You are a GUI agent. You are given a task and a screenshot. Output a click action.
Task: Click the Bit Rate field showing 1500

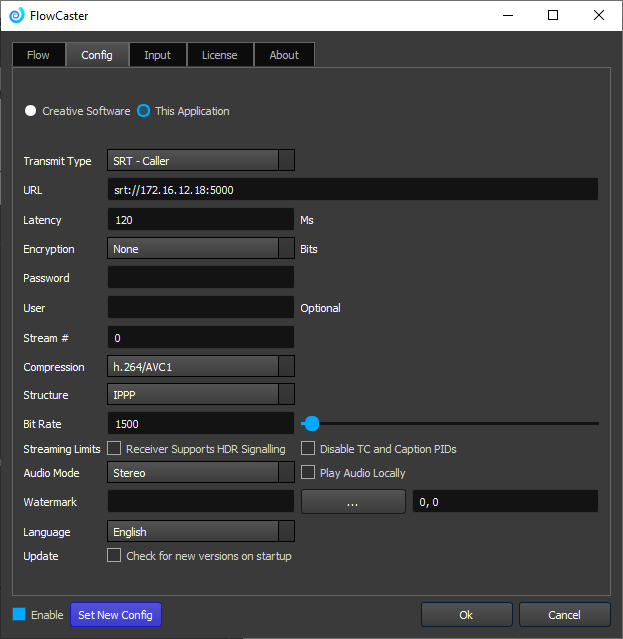(x=201, y=423)
